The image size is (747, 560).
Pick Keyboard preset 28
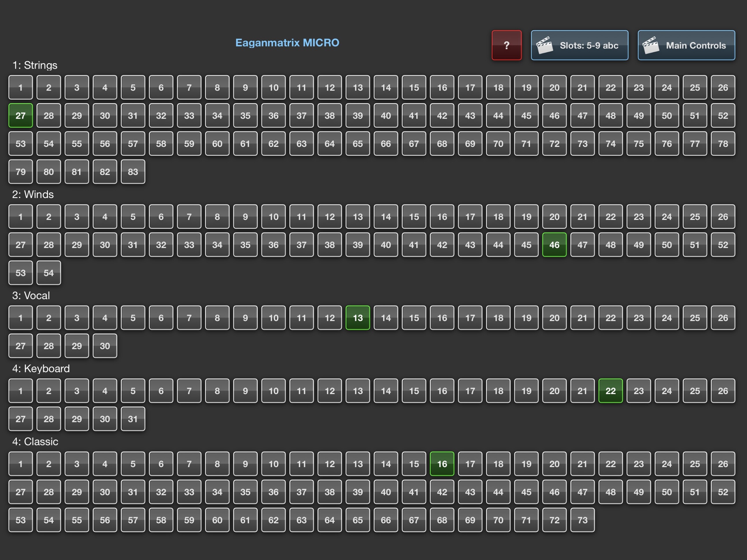[x=49, y=419]
